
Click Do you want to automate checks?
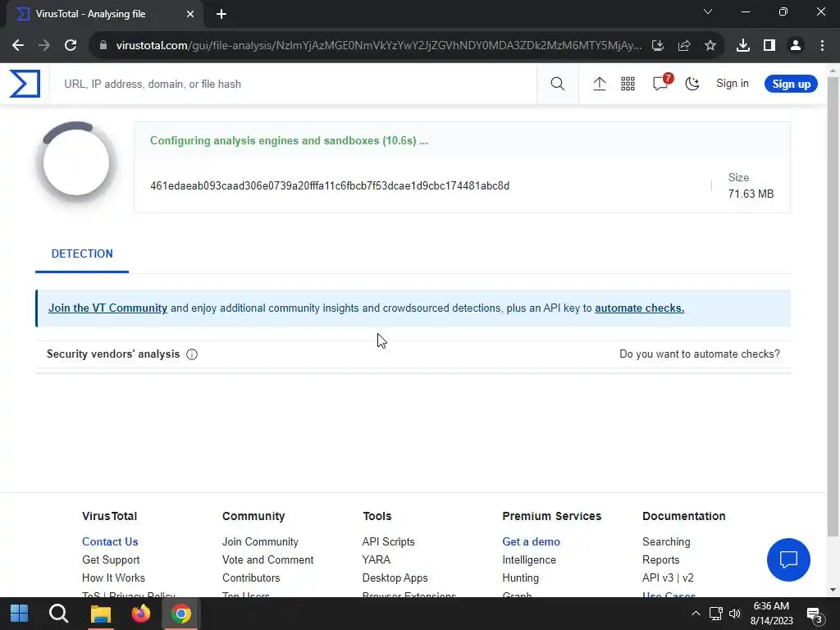[700, 354]
